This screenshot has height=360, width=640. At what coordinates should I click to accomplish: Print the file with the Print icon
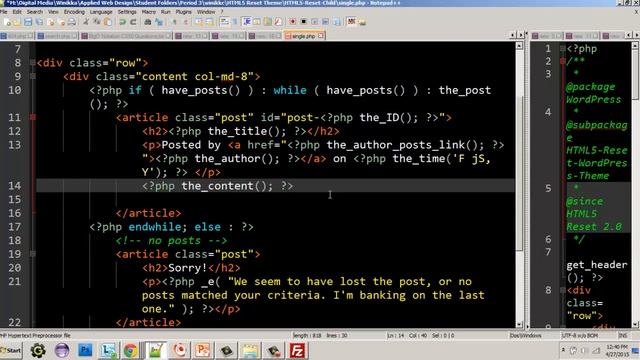point(72,22)
